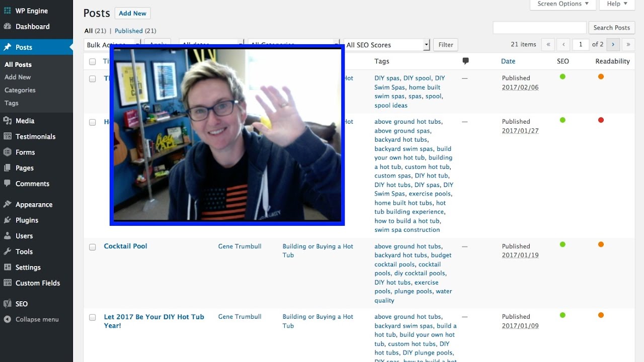
Task: Click the Settings sliders icon
Action: (8, 267)
